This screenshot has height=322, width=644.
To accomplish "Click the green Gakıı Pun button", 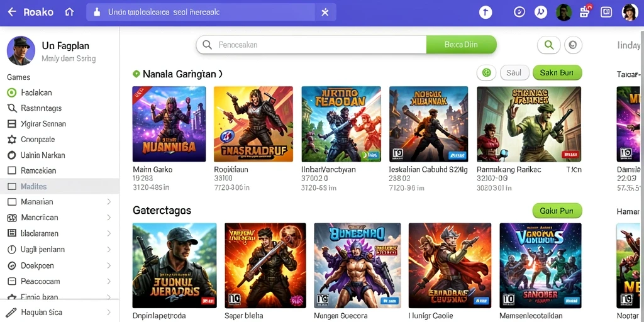I will 557,211.
